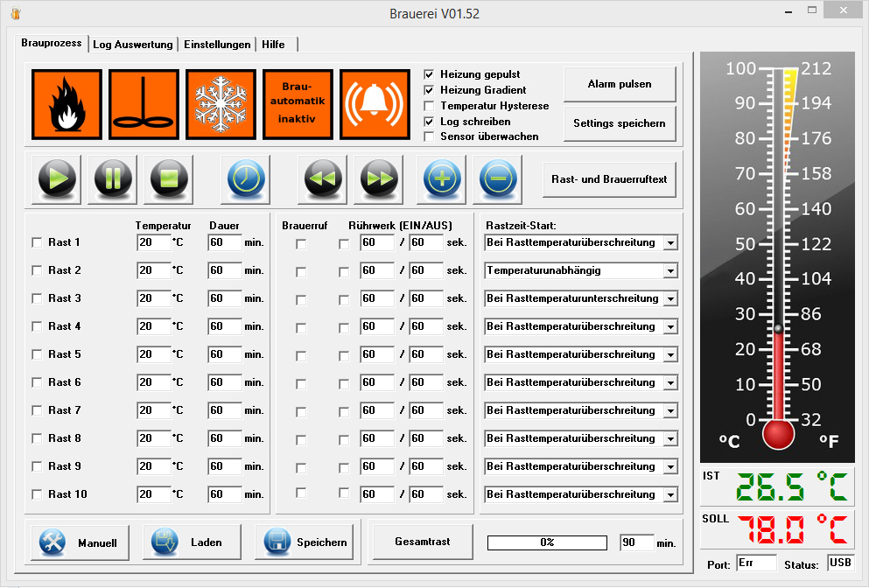The image size is (869, 588).
Task: Click the Rast- und Brauerruftext button
Action: tap(609, 179)
